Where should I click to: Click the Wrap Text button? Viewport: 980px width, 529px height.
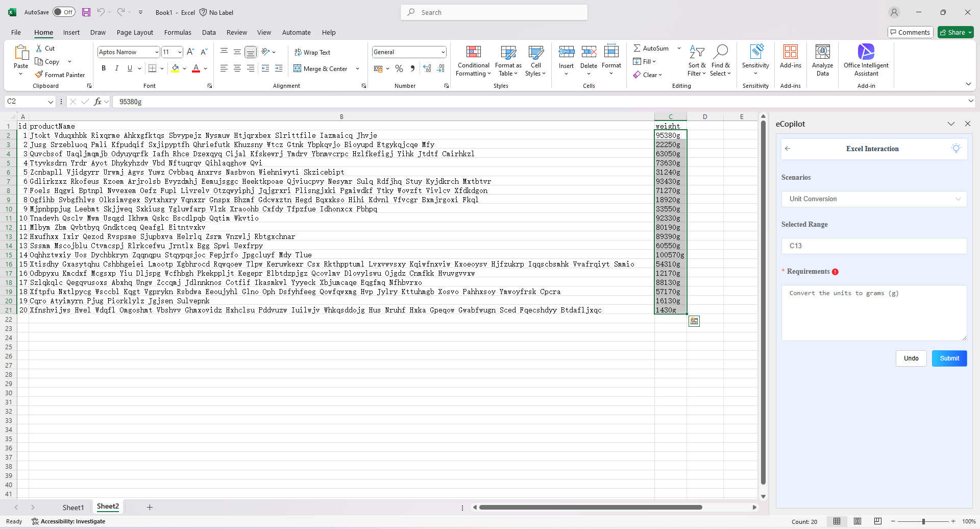click(x=312, y=52)
